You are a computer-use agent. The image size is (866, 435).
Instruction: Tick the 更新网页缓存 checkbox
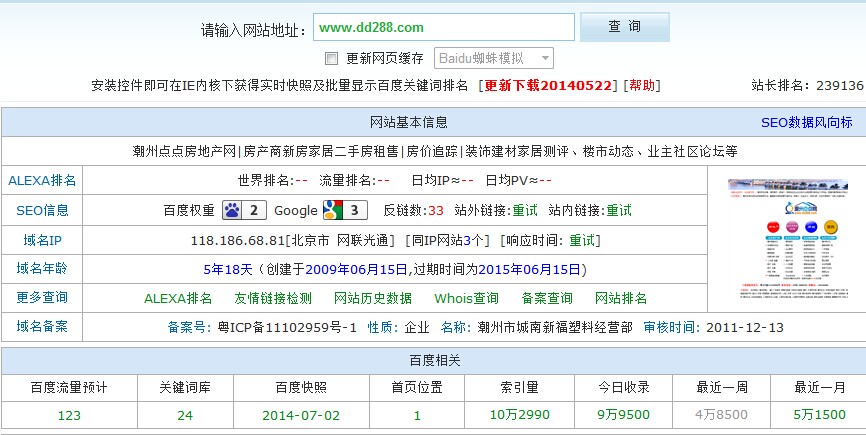(x=331, y=59)
